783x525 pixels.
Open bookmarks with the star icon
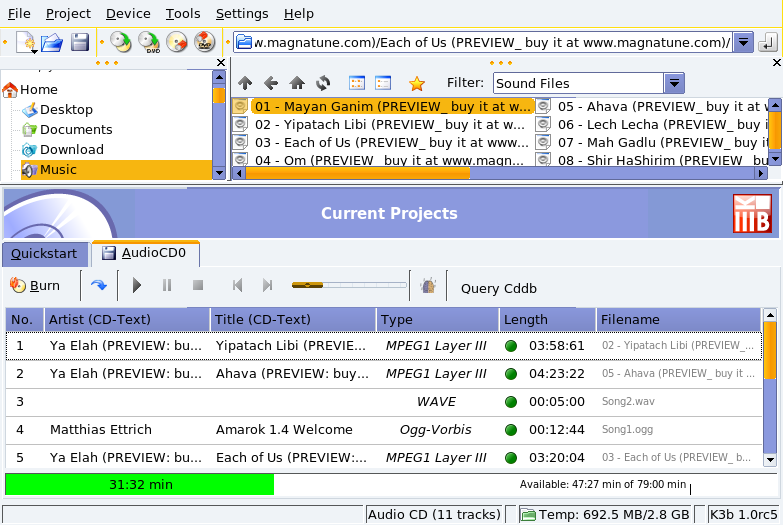click(416, 83)
